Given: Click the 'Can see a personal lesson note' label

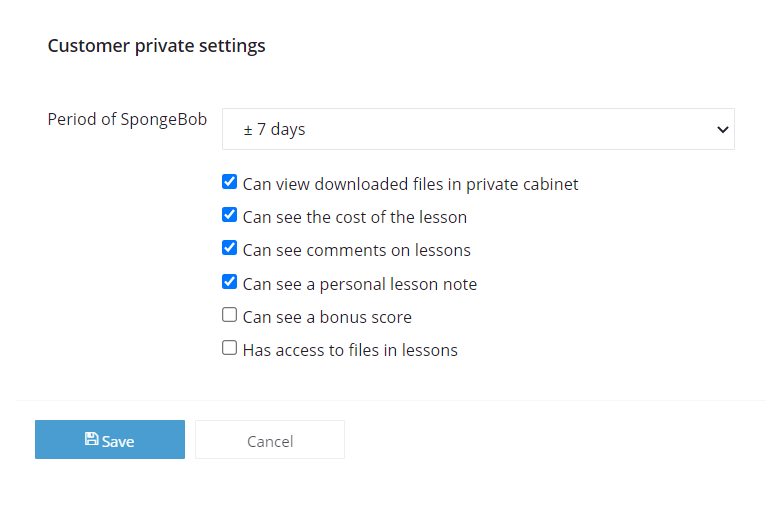Looking at the screenshot, I should click(x=360, y=284).
